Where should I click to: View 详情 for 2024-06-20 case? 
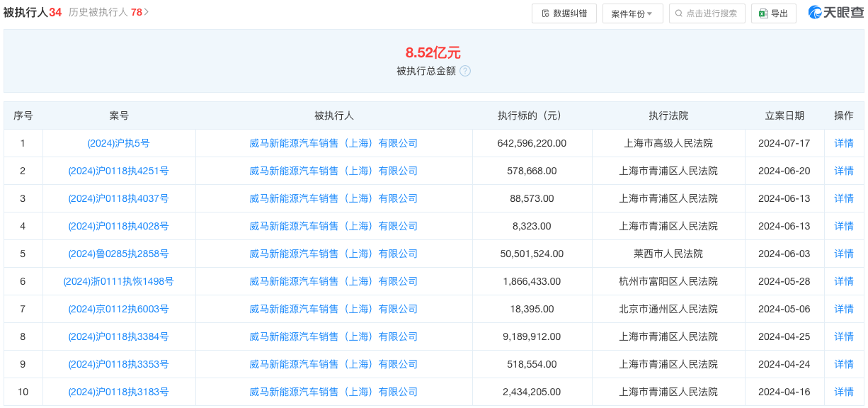pos(844,171)
